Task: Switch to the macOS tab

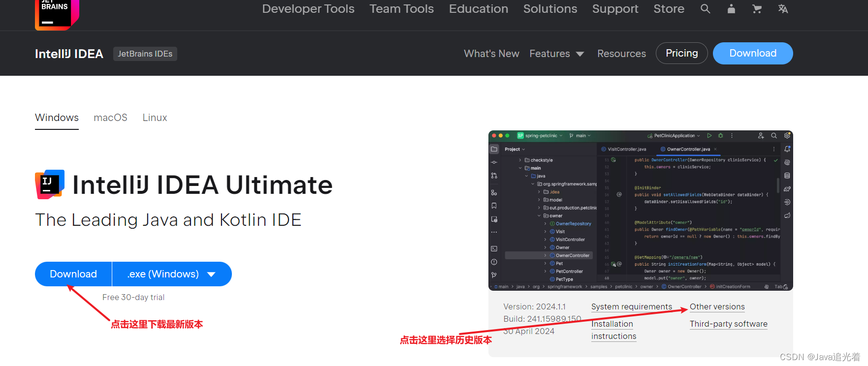Action: click(110, 118)
